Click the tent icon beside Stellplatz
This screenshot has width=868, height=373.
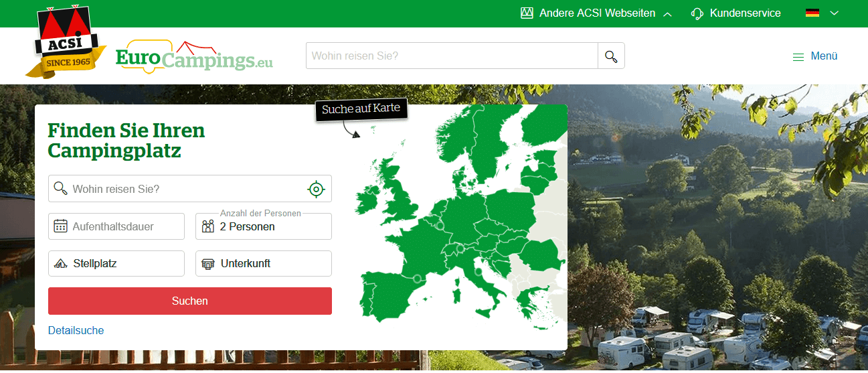pos(61,264)
